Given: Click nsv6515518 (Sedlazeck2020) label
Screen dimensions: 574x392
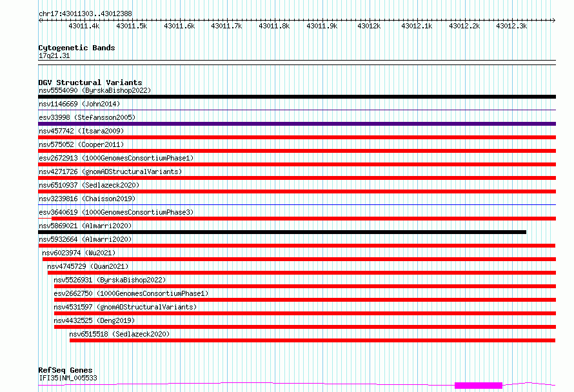Looking at the screenshot, I should [x=119, y=334].
